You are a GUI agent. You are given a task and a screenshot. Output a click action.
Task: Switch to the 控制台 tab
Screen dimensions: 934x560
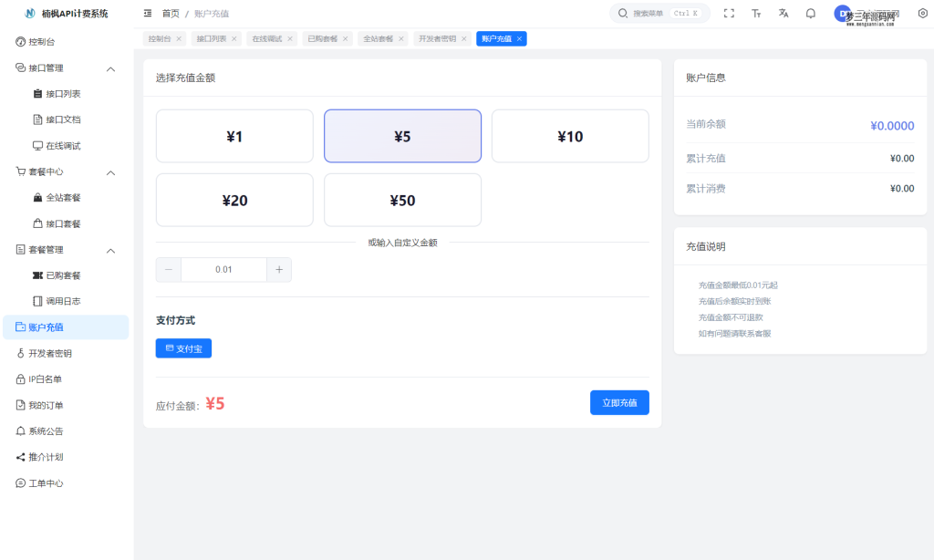pos(157,38)
